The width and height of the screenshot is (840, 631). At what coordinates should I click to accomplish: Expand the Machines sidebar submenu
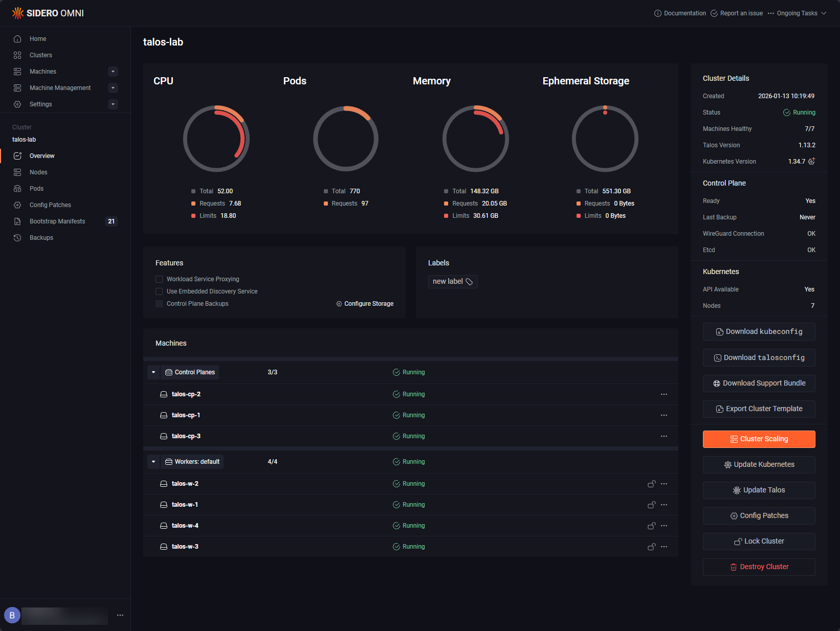tap(114, 72)
